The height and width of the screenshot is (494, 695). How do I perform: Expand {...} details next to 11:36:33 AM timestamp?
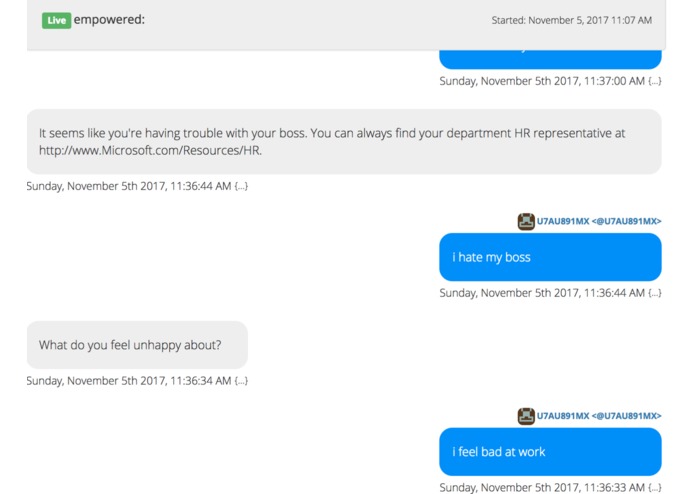pyautogui.click(x=655, y=487)
